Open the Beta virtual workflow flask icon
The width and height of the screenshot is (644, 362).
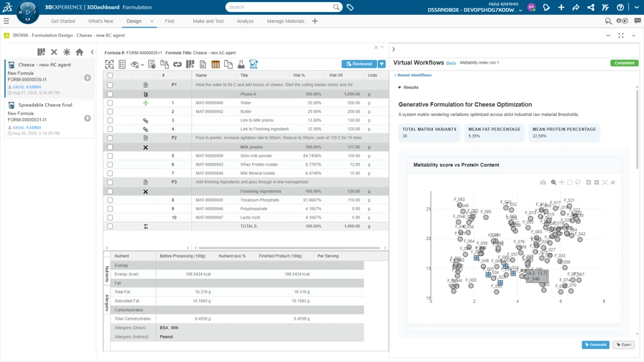(254, 64)
